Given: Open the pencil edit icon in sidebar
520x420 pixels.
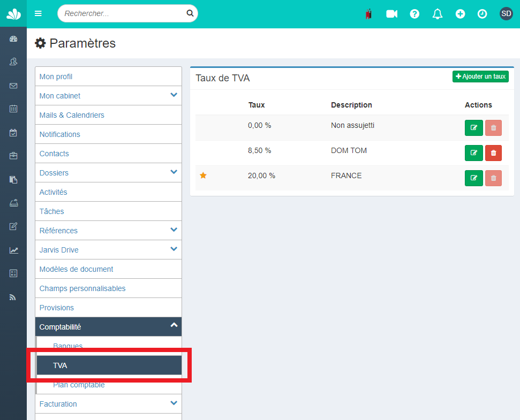Looking at the screenshot, I should [13, 226].
